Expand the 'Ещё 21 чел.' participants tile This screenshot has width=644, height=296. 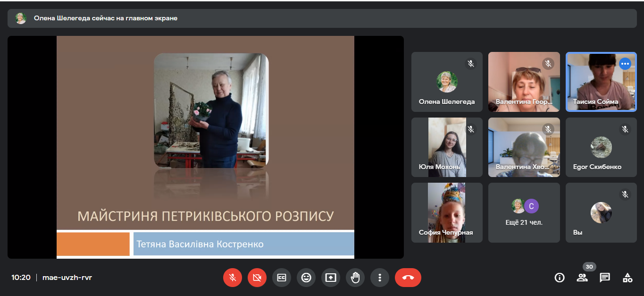524,213
